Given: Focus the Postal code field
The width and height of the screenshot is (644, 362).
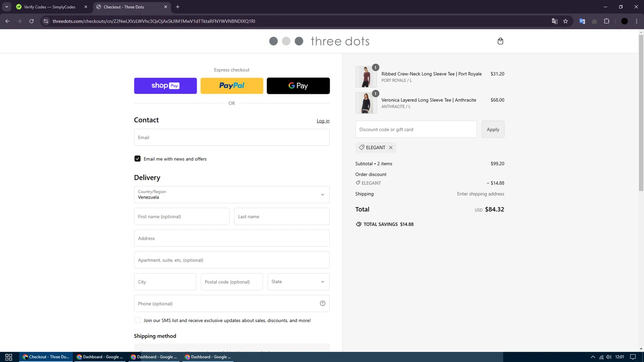Looking at the screenshot, I should coord(232,282).
